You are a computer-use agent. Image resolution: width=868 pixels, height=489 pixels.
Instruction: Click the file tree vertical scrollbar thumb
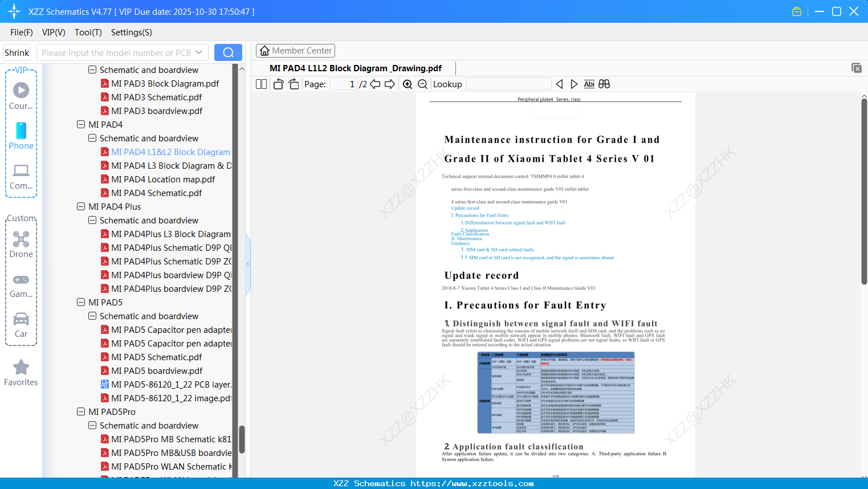click(x=242, y=439)
